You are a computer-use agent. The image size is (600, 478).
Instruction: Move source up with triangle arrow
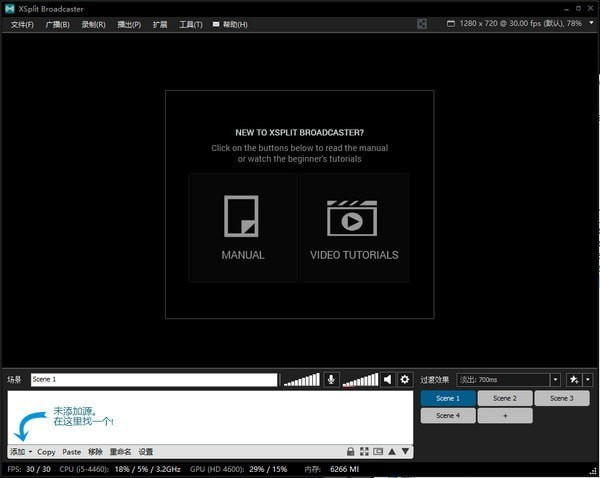coord(392,452)
